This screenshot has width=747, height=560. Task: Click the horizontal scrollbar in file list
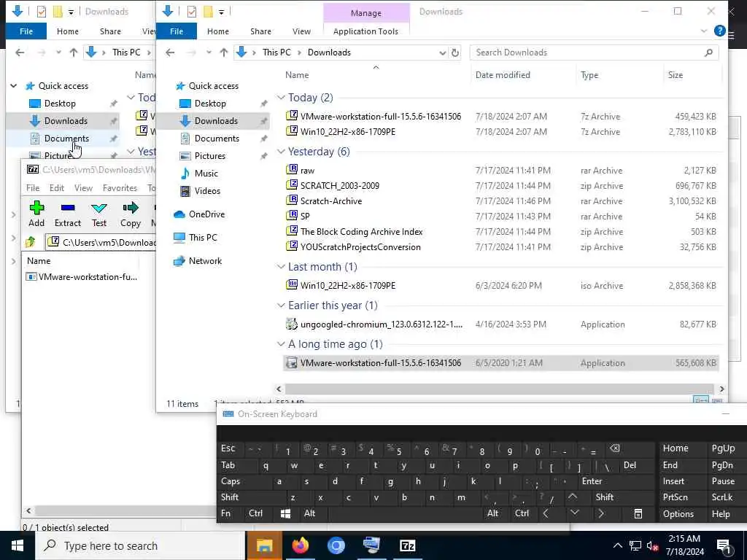[499, 389]
